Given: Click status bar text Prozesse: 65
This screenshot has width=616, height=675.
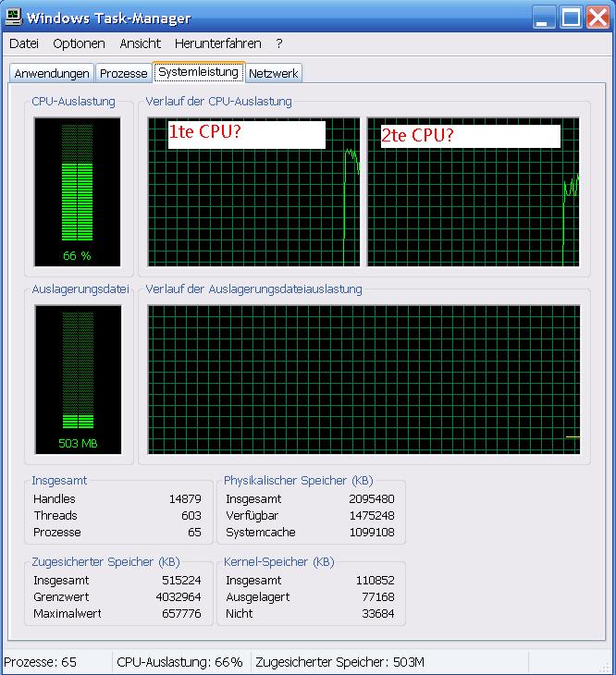Looking at the screenshot, I should (40, 662).
